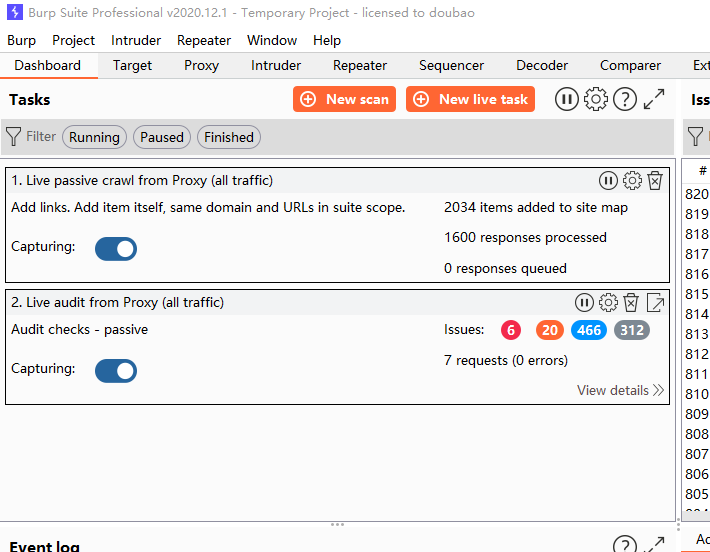
Task: Pause the Live passive crawl task
Action: [608, 181]
